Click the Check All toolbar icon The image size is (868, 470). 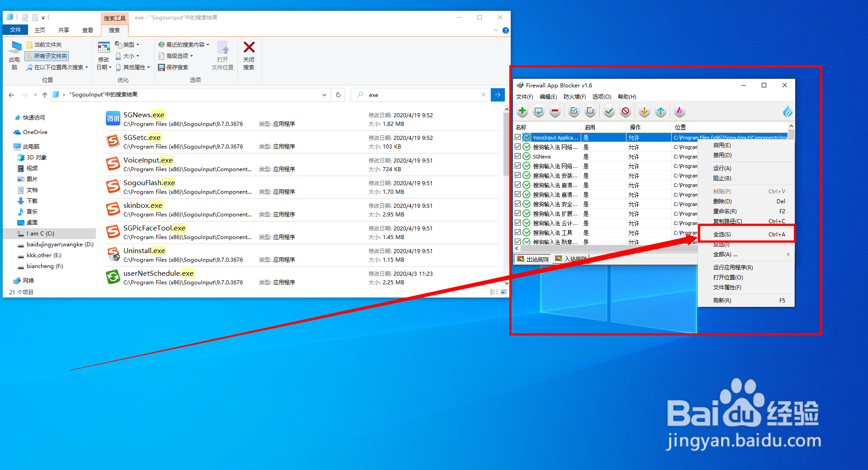click(574, 111)
